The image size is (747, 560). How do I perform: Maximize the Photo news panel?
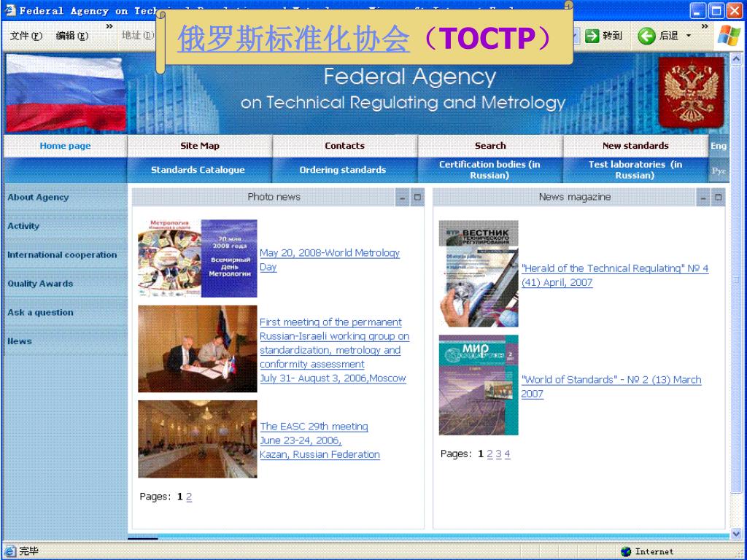click(x=417, y=197)
